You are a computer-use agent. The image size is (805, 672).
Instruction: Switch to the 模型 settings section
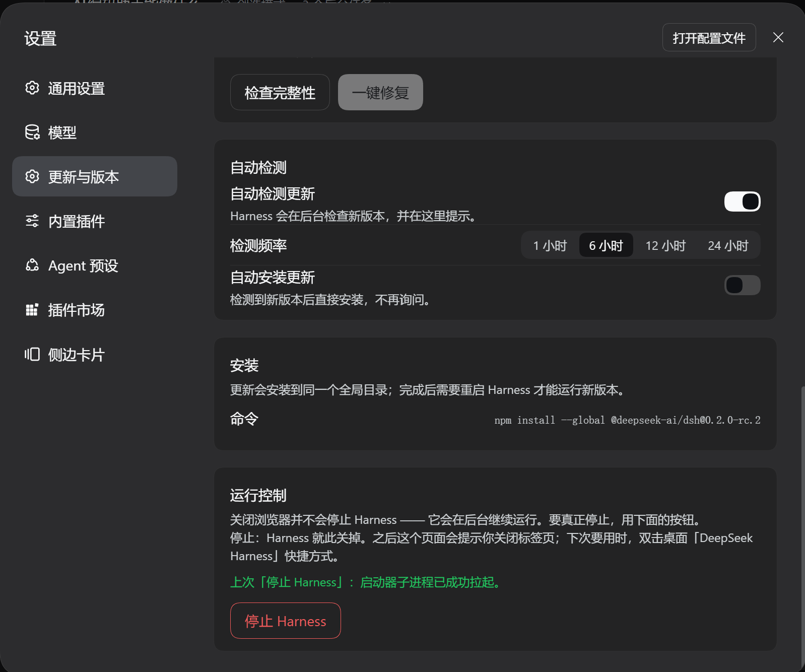[x=95, y=132]
